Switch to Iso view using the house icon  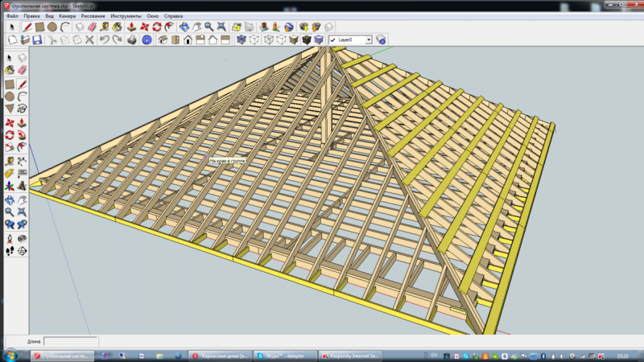[162, 39]
